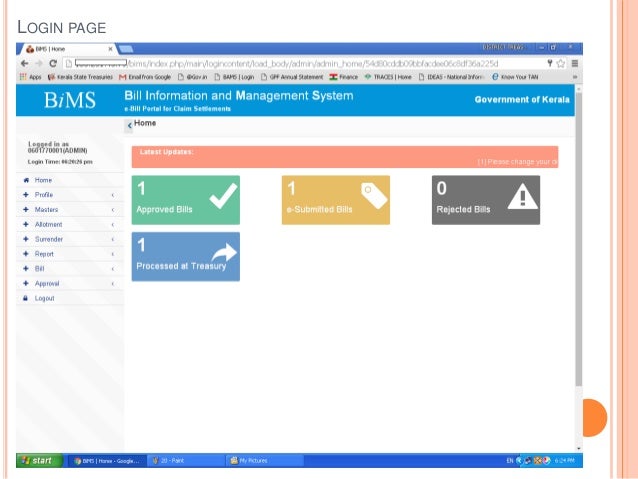Select the BiMS | Home browser tab
This screenshot has height=479, width=638.
[65, 49]
